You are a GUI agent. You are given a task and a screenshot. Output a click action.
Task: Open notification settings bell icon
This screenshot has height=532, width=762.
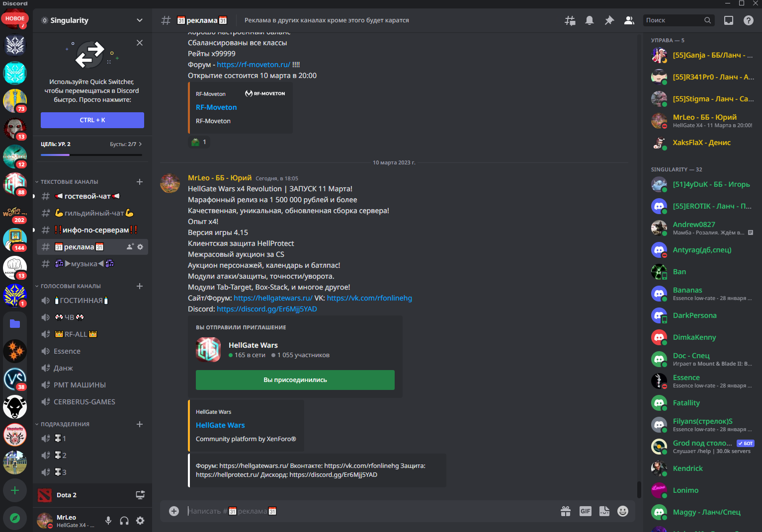[590, 20]
